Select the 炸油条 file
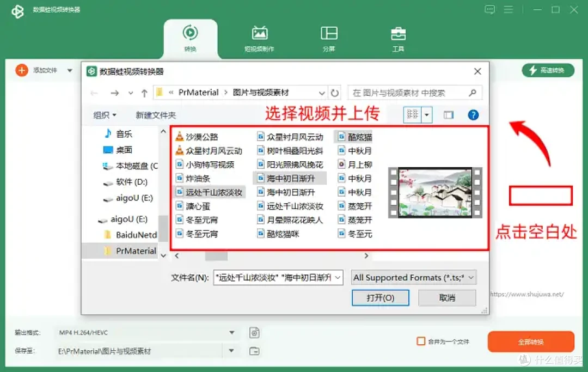 (193, 179)
